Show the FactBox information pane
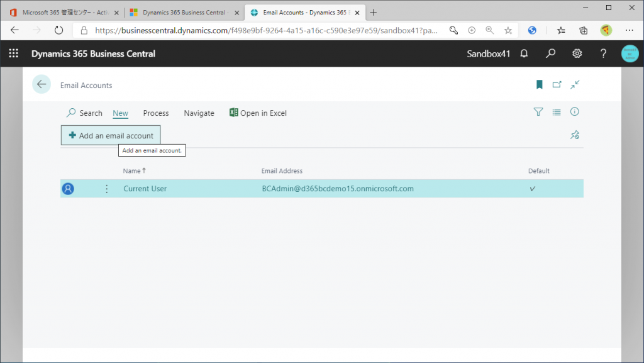The width and height of the screenshot is (644, 363). (575, 112)
